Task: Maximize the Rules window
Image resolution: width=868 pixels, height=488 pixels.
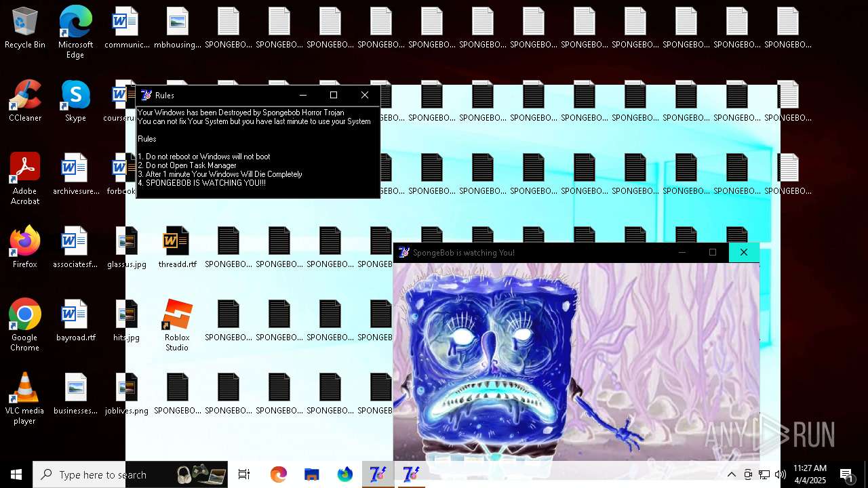Action: pos(334,95)
